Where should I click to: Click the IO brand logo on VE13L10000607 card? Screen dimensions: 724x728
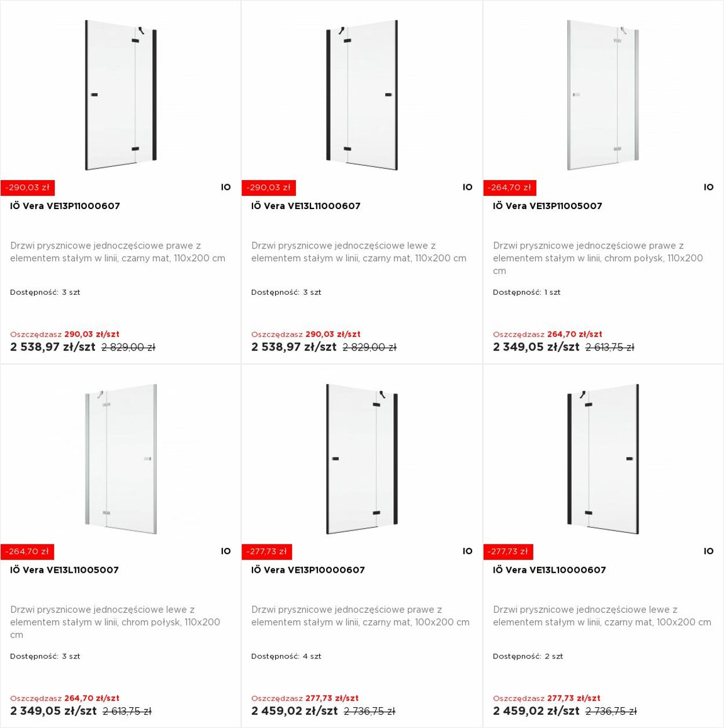click(708, 551)
